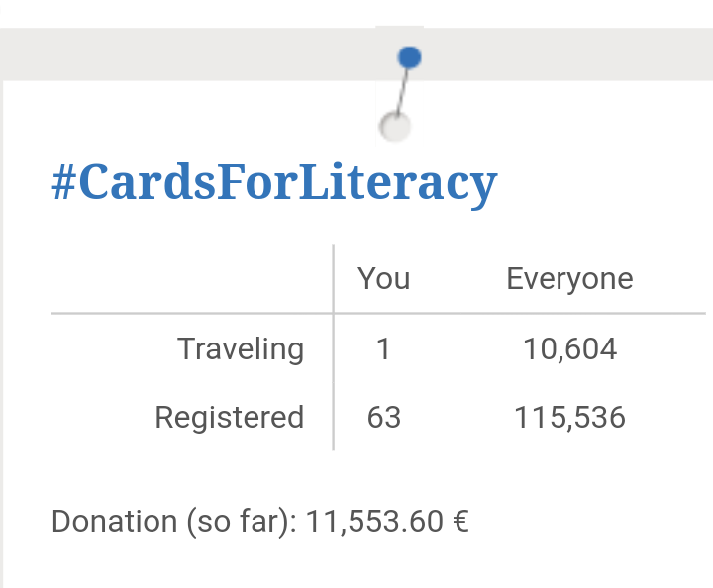Click the Traveling row label
This screenshot has height=588, width=713.
pos(241,349)
